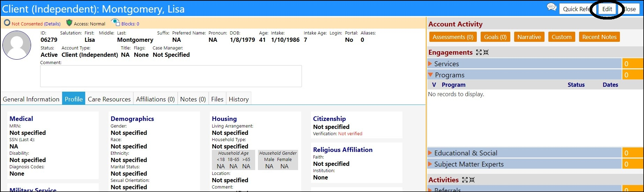Click the Religious Affiliation heading
644x192 pixels.
click(x=343, y=149)
